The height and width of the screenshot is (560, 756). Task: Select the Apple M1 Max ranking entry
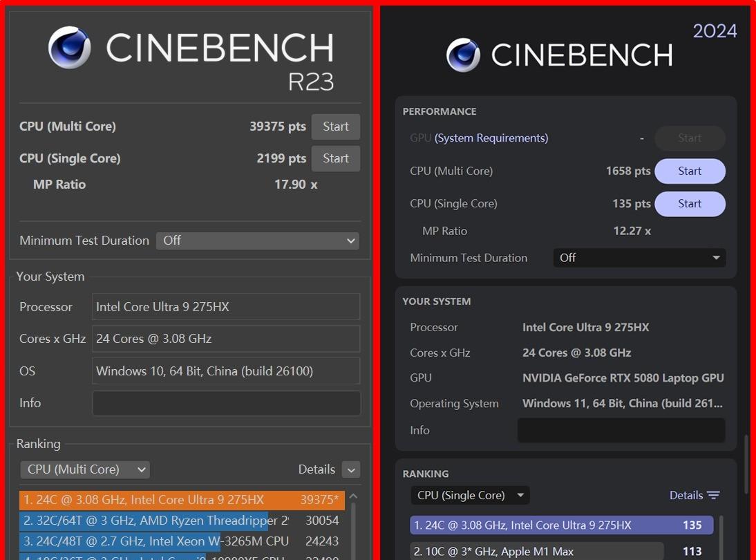tap(536, 551)
